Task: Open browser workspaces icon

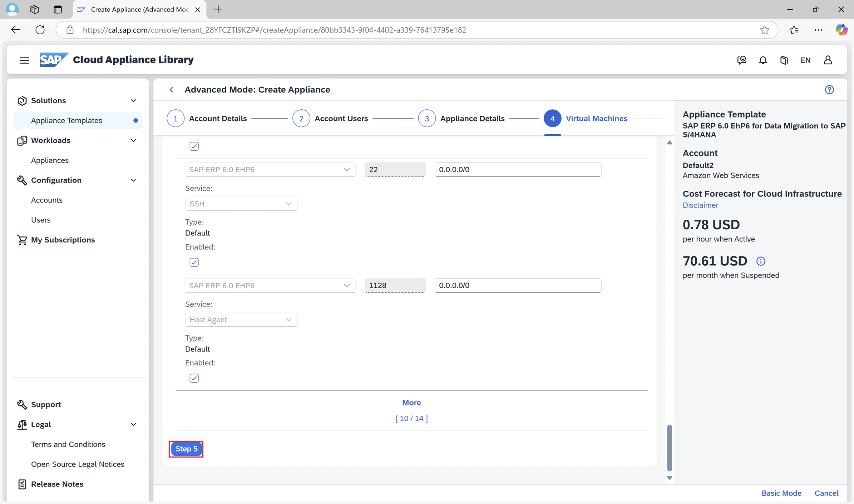Action: (x=34, y=9)
